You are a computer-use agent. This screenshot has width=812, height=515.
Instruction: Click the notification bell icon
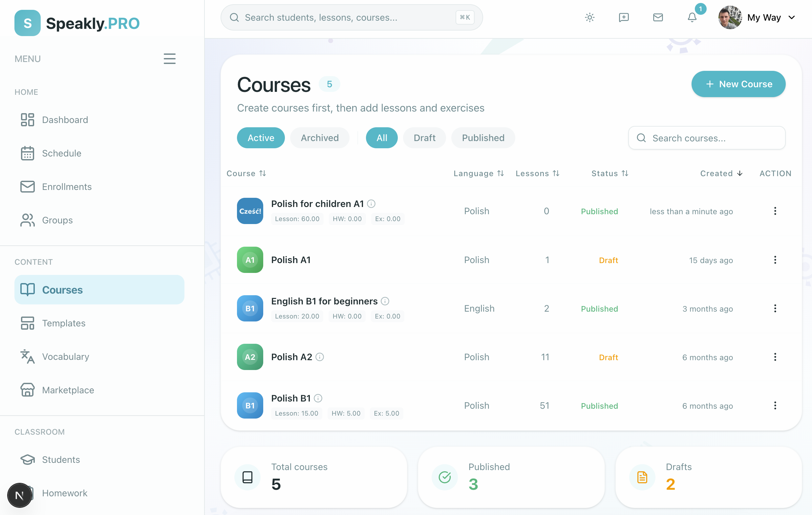[x=692, y=17]
